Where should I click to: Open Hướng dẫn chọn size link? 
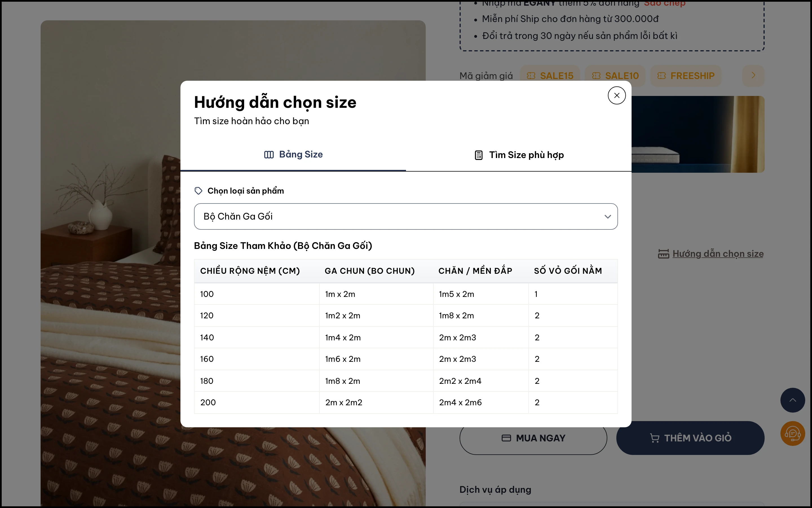[x=718, y=254]
